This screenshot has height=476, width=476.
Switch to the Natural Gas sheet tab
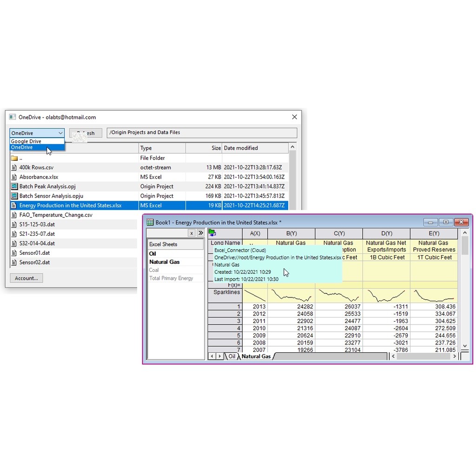point(256,356)
